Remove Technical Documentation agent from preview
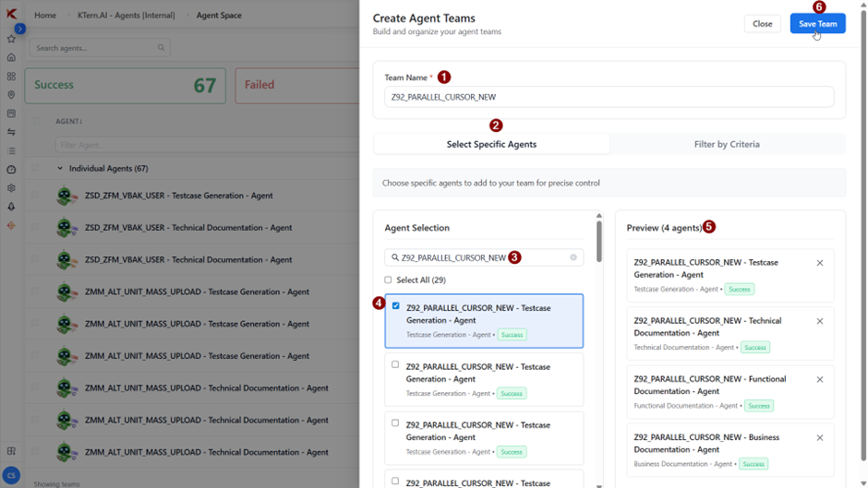Image resolution: width=868 pixels, height=488 pixels. click(x=819, y=321)
